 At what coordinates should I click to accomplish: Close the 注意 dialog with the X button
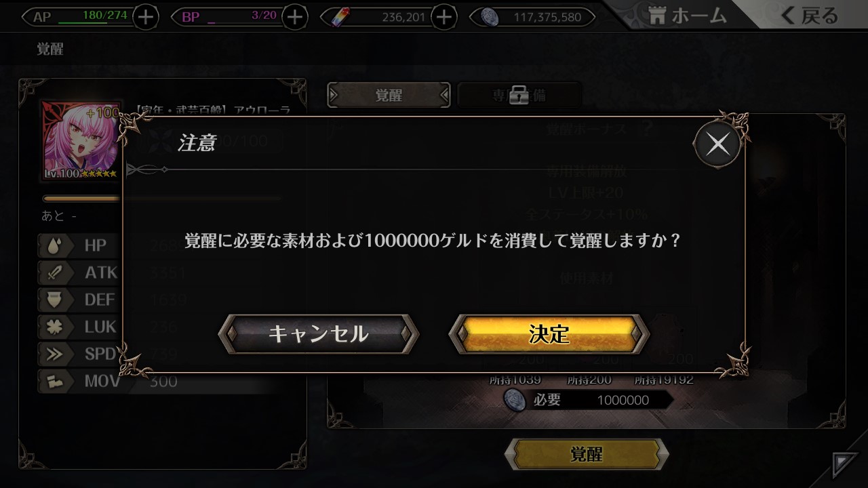click(x=717, y=144)
